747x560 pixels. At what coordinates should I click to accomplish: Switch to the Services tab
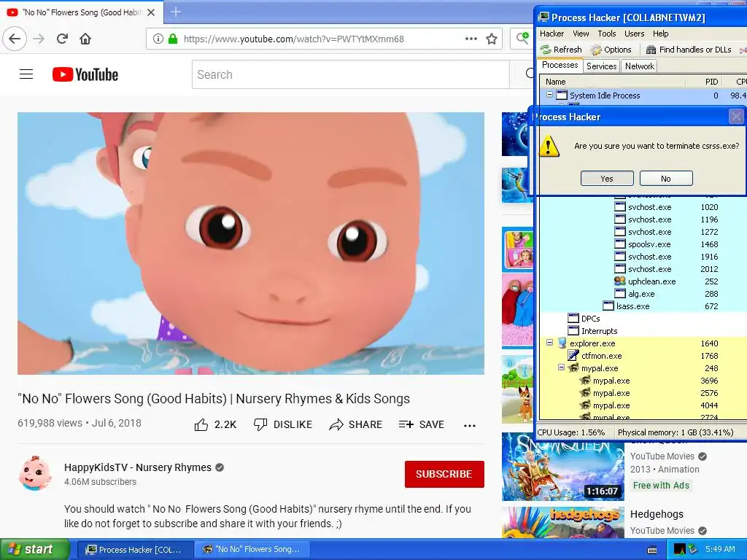601,66
